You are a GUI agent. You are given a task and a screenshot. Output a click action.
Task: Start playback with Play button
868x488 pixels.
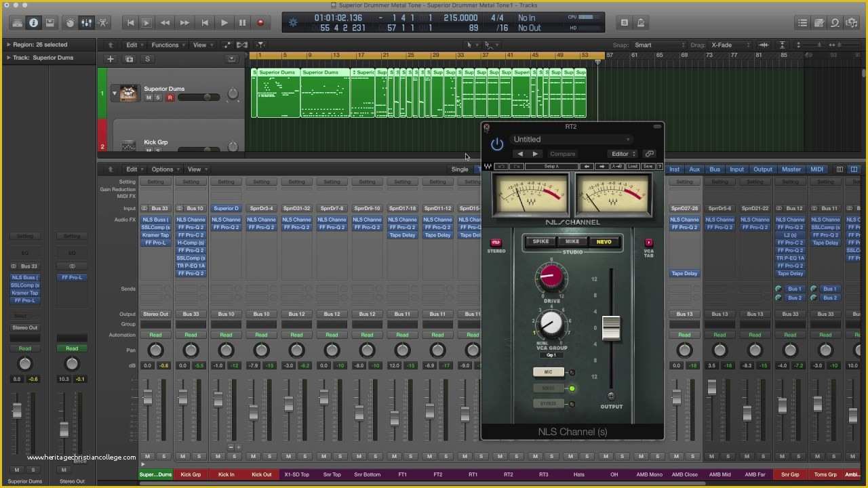(224, 23)
